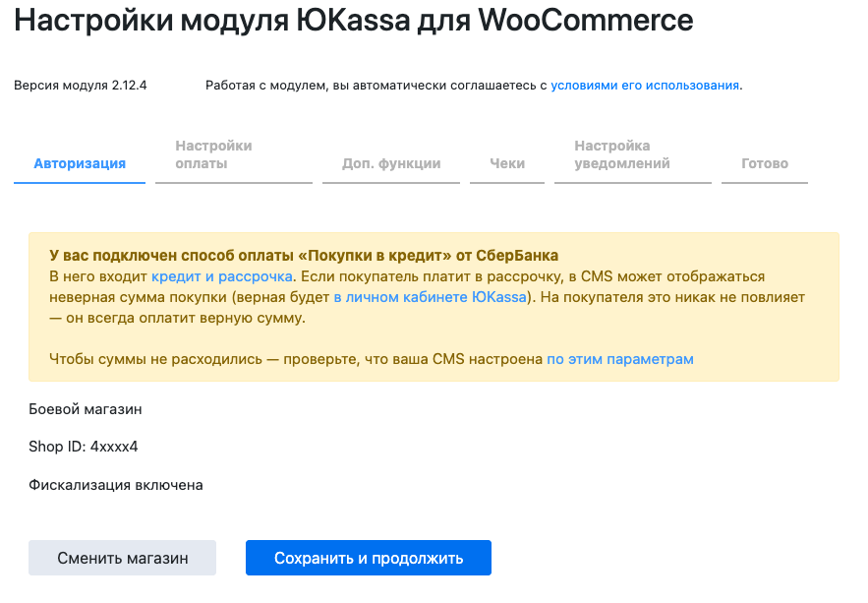868x603 pixels.
Task: Jump to the Готово tab
Action: (x=765, y=163)
